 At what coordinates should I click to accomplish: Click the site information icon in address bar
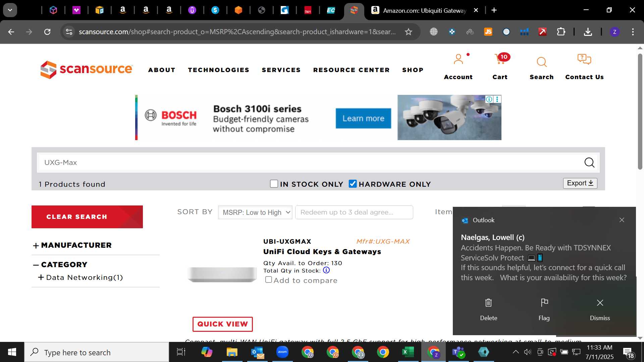pos(69,32)
